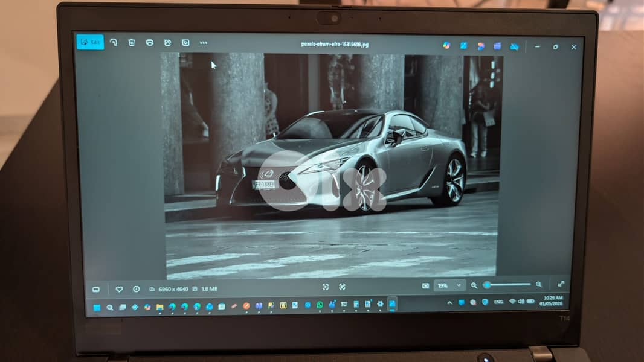The height and width of the screenshot is (362, 644).
Task: Print the image using the printer icon
Action: tap(149, 43)
